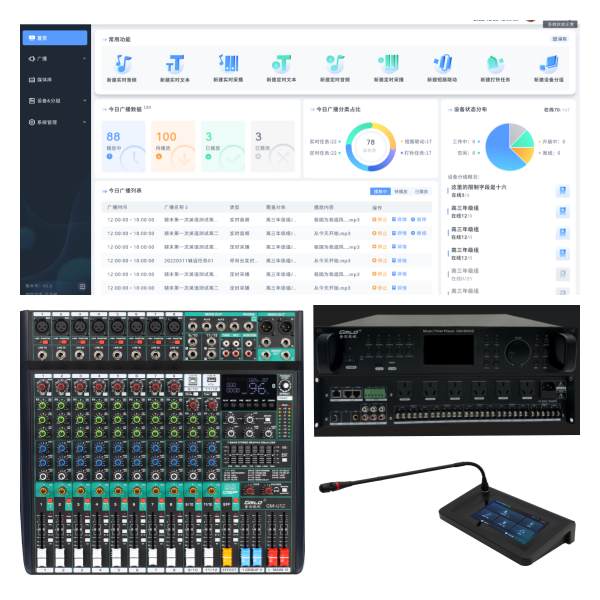Click the sidebar collapse icon at the bottom
600x600 pixels.
(82, 286)
